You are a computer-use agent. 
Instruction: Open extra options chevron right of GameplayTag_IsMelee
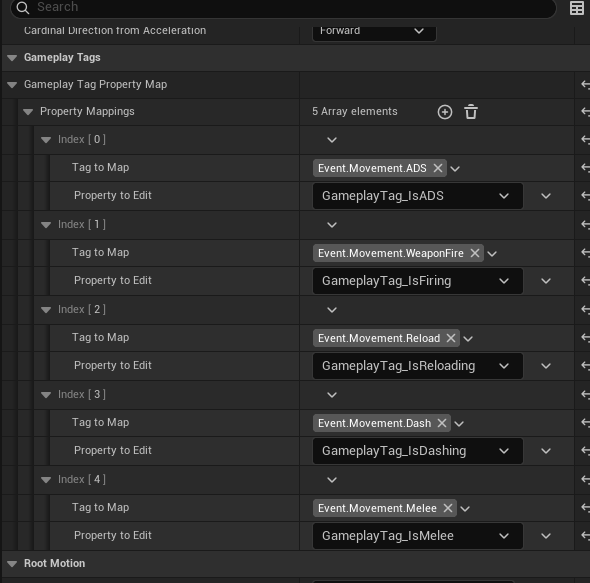coord(546,536)
